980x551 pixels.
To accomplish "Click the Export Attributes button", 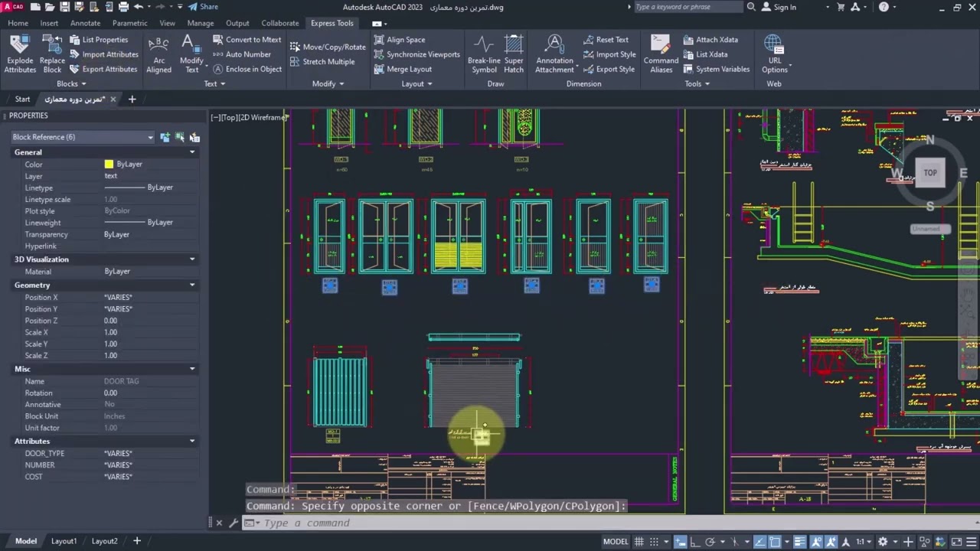I will click(103, 69).
